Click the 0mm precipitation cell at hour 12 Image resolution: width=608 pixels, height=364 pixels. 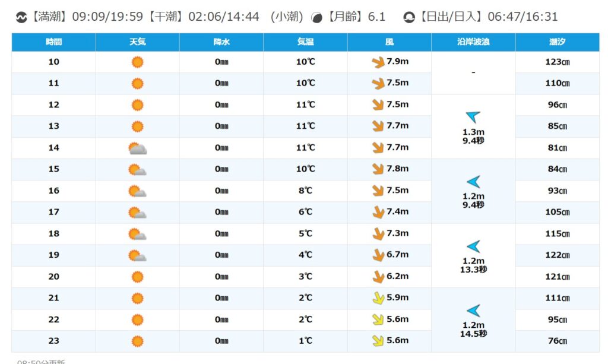(x=221, y=105)
